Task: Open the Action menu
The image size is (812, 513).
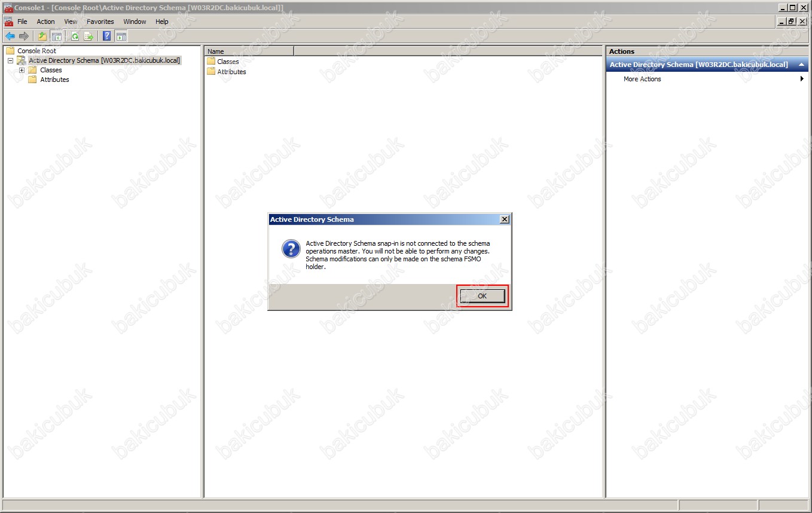Action: [x=46, y=22]
